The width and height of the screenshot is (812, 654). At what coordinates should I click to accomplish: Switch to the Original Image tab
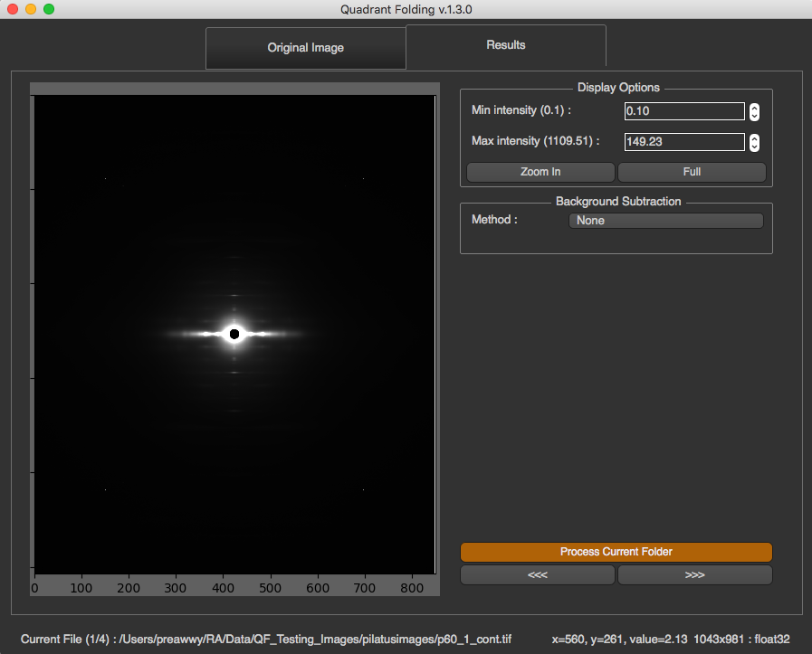pyautogui.click(x=306, y=48)
